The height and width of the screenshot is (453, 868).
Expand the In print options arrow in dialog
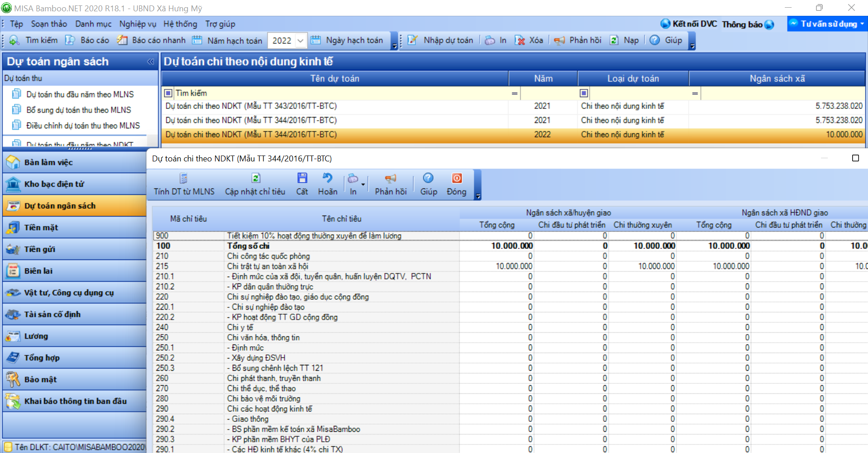[363, 184]
